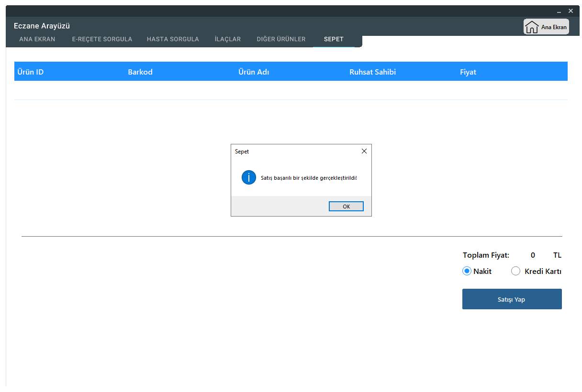The image size is (582, 392).
Task: Switch to the ANA EKRAN tab
Action: coord(37,39)
